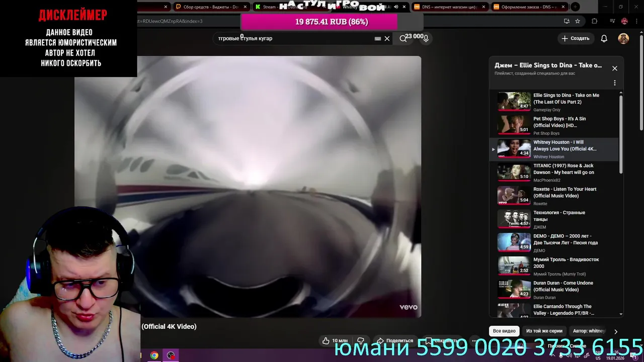Image resolution: width=644 pixels, height=362 pixels.
Task: Dislike the video with thumbs-down button
Action: coord(361,340)
